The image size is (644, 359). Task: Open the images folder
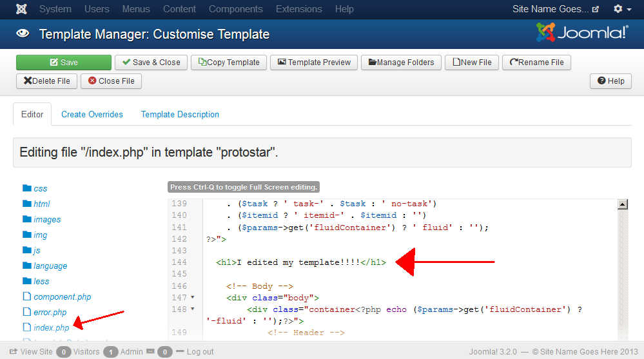[47, 219]
